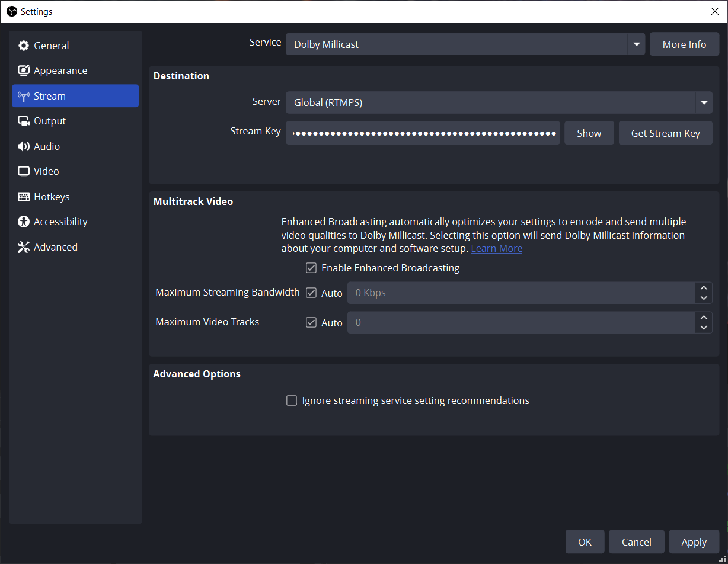The height and width of the screenshot is (564, 728).
Task: Click the Service dropdown arrow
Action: pyautogui.click(x=636, y=44)
